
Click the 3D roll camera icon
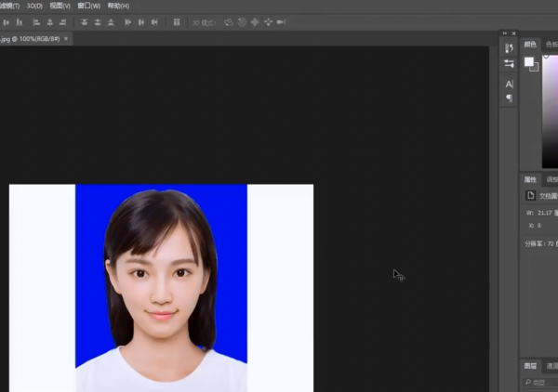point(242,21)
